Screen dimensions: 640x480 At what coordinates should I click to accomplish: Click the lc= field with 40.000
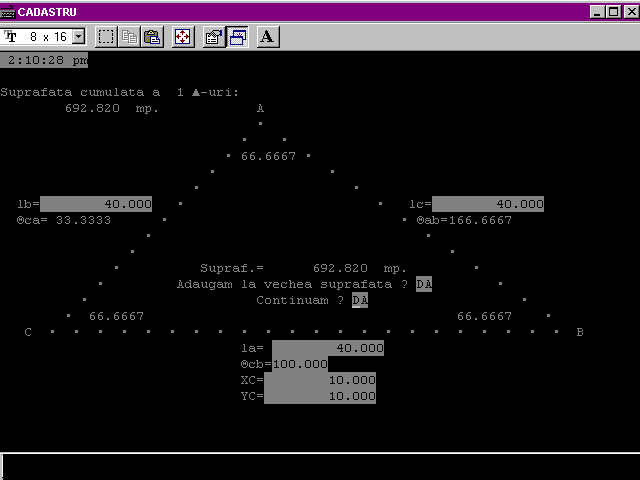(488, 204)
